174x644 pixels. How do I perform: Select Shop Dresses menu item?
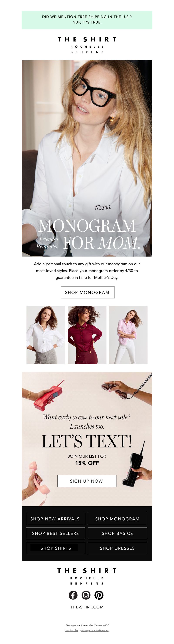(117, 548)
